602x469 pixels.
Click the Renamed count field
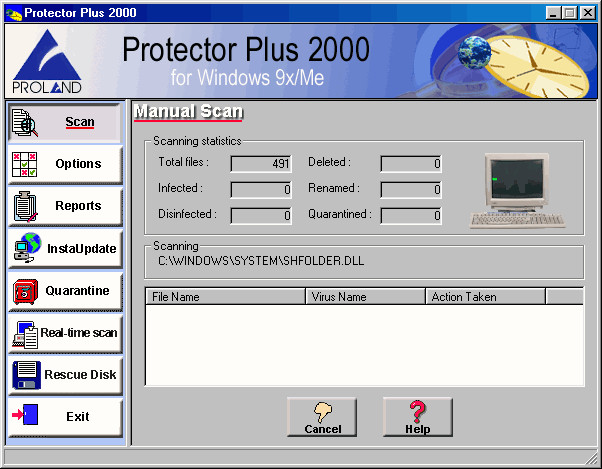coord(411,190)
